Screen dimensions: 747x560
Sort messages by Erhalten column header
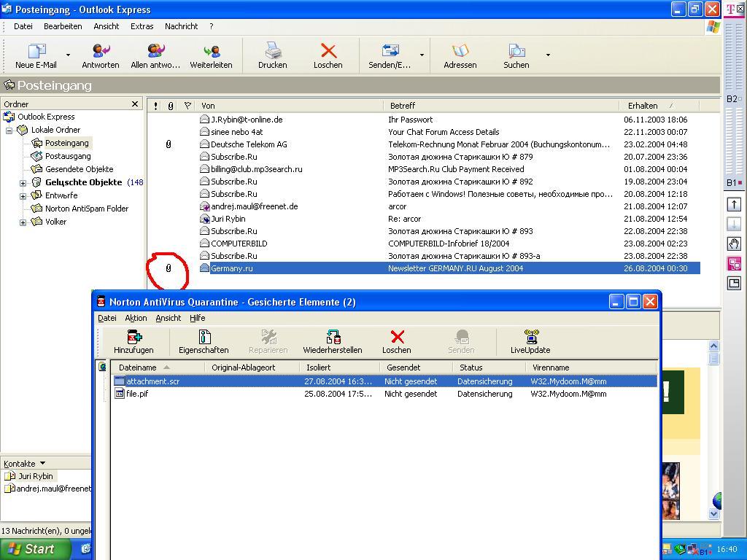click(659, 106)
